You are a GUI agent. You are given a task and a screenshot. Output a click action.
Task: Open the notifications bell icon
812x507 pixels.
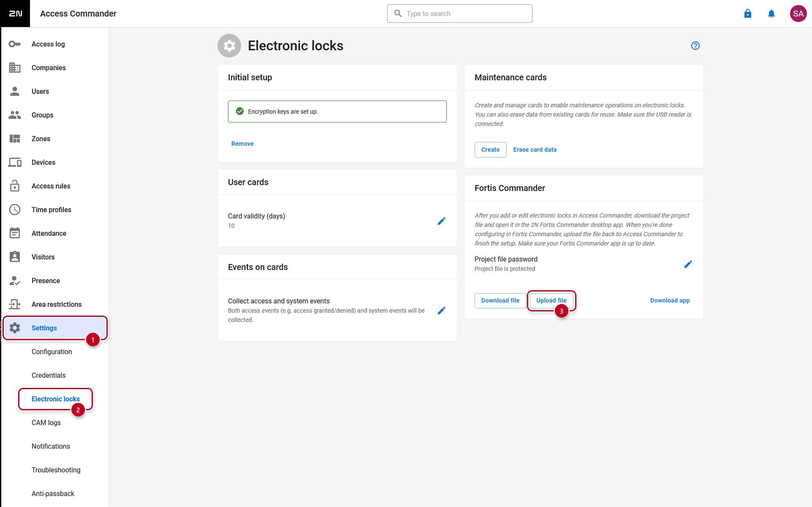click(771, 14)
